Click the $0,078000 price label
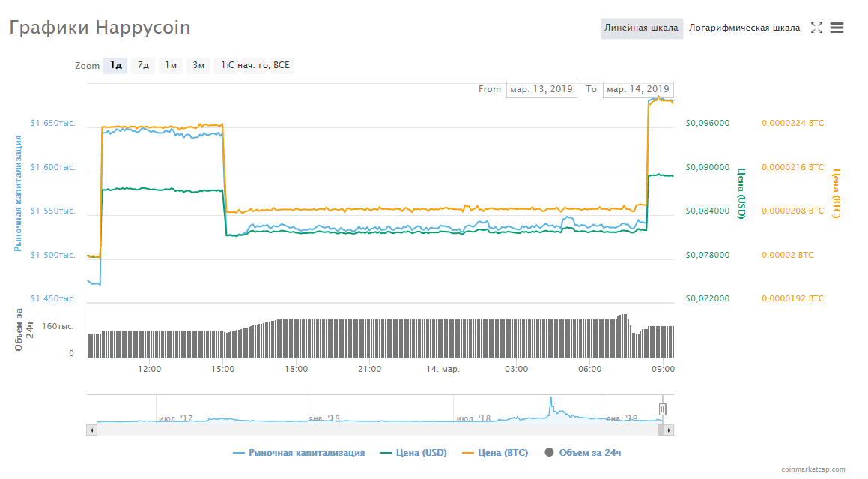868x479 pixels. (708, 255)
